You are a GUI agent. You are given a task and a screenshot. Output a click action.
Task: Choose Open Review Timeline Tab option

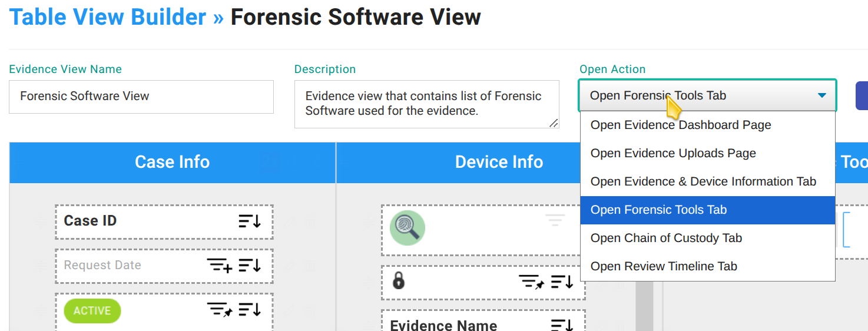point(664,266)
